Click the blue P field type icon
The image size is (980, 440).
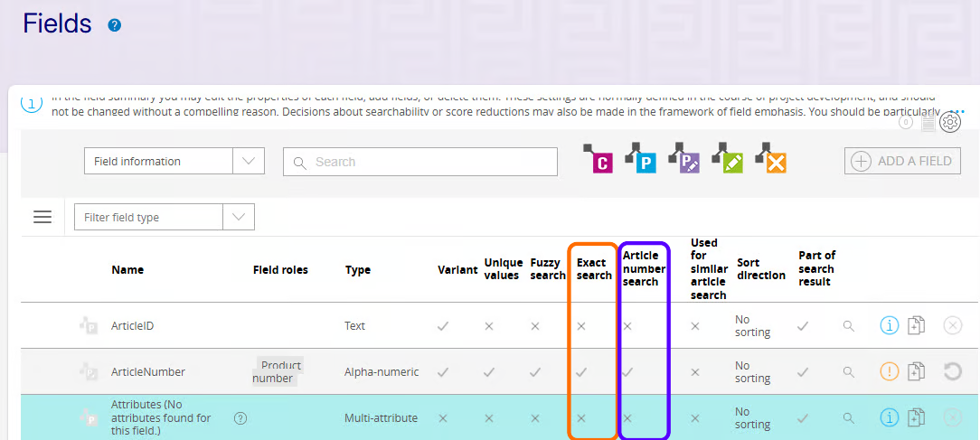point(641,159)
